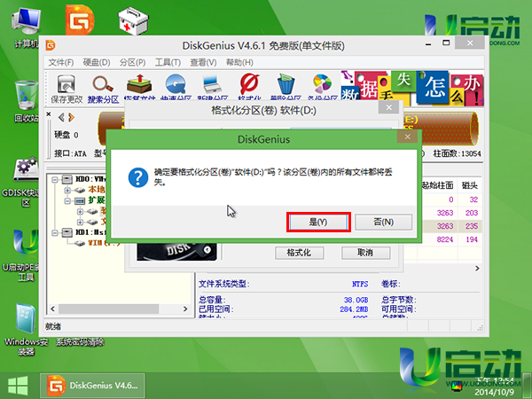Click 格式化 button in format dialog
Image resolution: width=532 pixels, height=399 pixels.
click(x=299, y=253)
